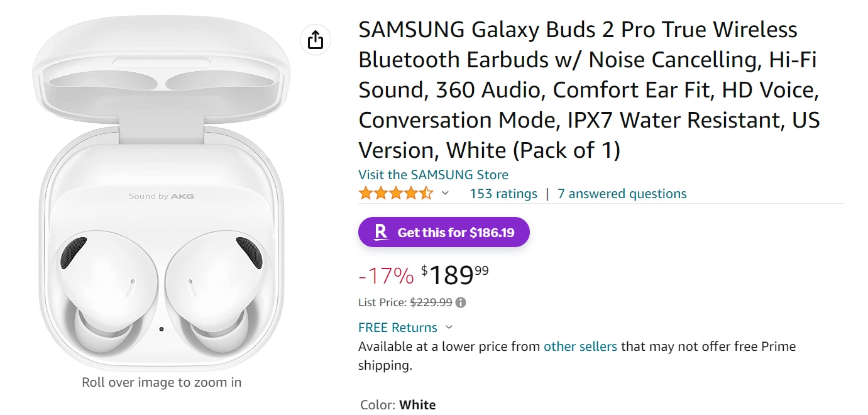
Task: Expand the star rating breakdown chevron
Action: coord(446,194)
